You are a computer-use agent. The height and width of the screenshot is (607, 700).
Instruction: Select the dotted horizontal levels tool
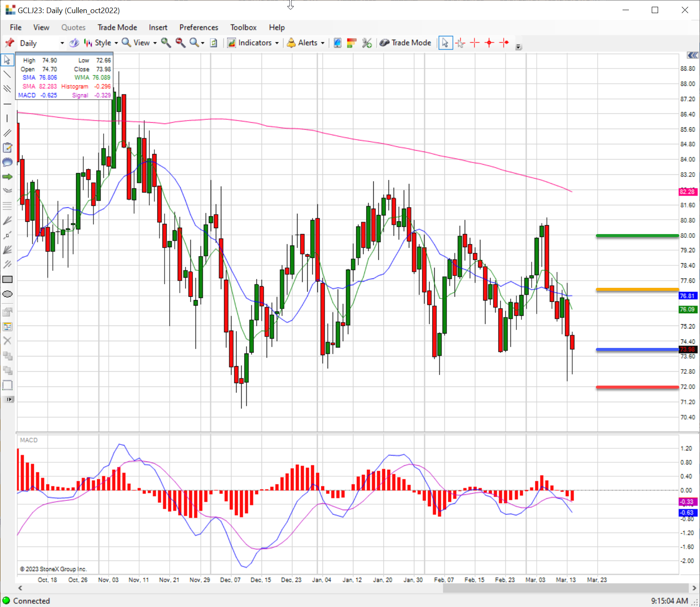7,206
